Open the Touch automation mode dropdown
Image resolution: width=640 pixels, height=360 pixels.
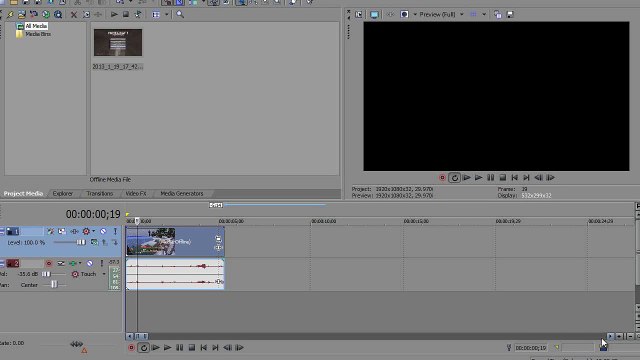(x=104, y=274)
